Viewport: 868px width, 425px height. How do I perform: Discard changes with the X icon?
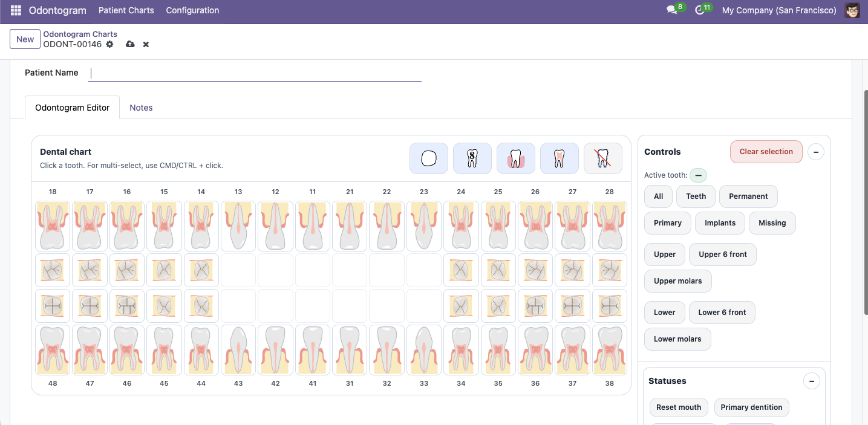[146, 44]
